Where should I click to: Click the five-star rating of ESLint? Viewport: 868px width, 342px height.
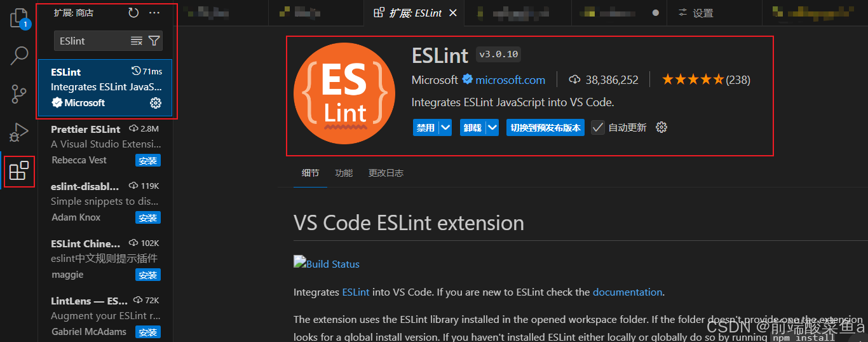coord(693,79)
